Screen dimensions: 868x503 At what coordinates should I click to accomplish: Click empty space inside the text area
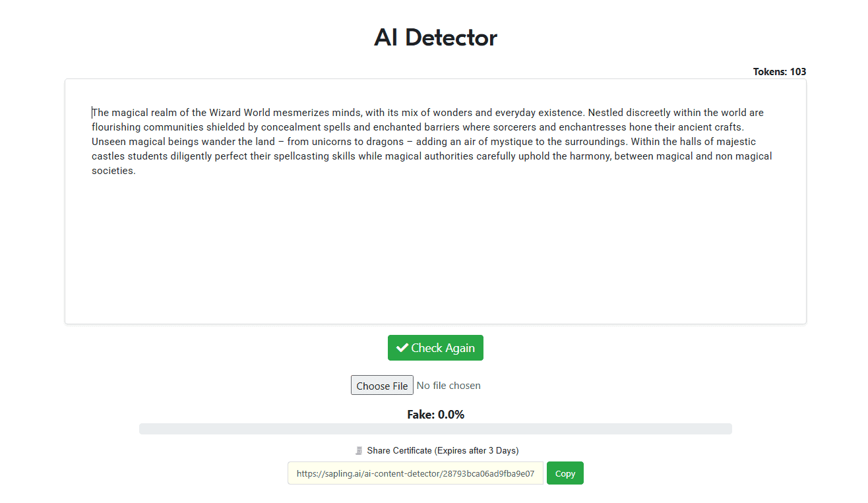(x=435, y=251)
